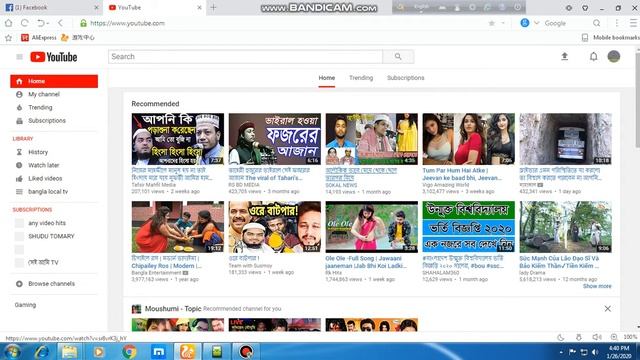Play the tunnel bus thumbnail 10:18
This screenshot has height=360, width=640.
(x=565, y=139)
